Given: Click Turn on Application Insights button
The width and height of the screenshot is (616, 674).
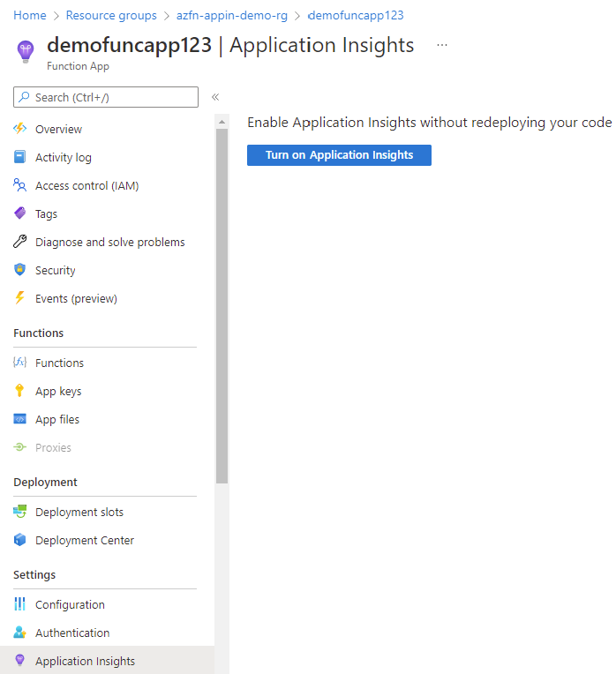Looking at the screenshot, I should pos(339,154).
